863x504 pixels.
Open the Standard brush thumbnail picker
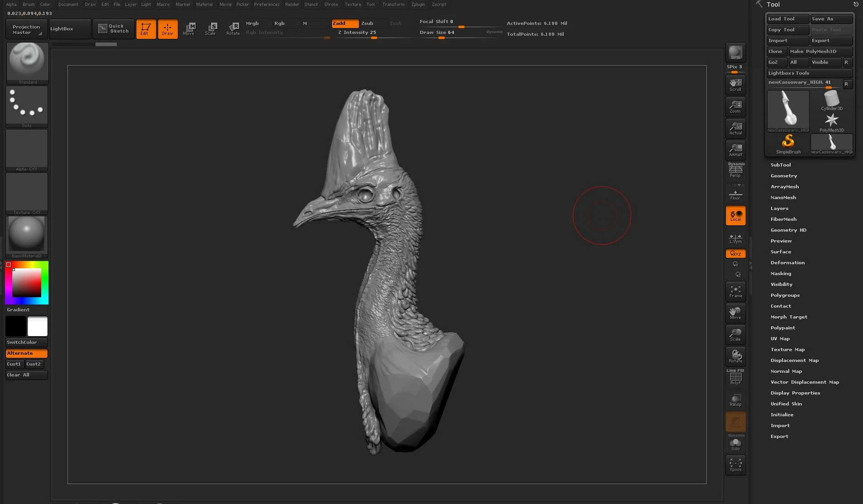[x=27, y=62]
